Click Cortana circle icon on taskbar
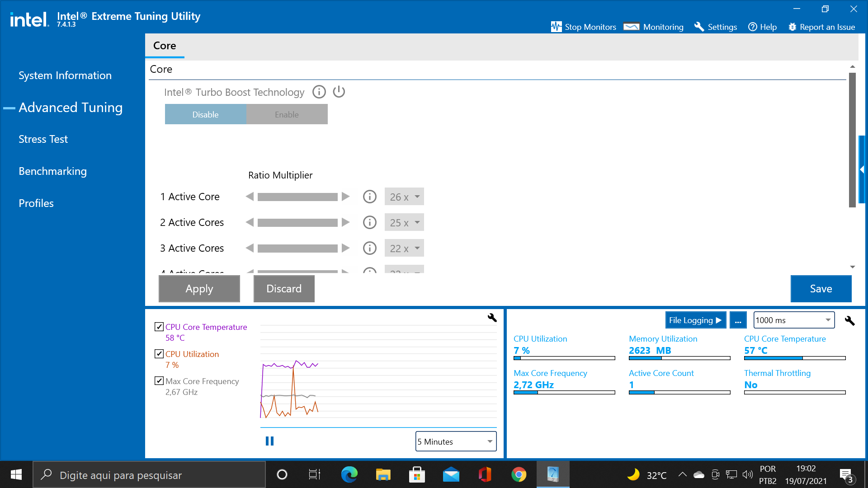 [282, 474]
